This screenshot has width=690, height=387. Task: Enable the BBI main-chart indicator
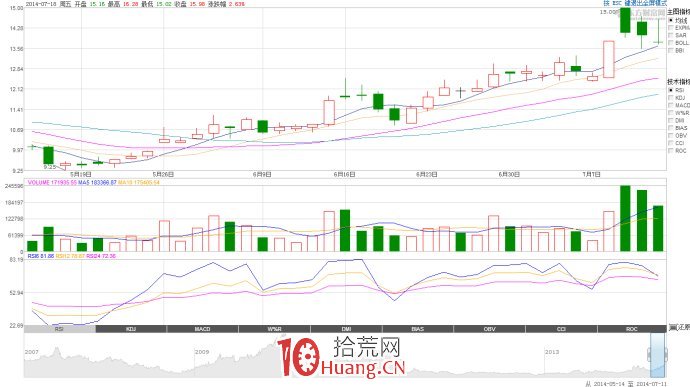coord(671,50)
